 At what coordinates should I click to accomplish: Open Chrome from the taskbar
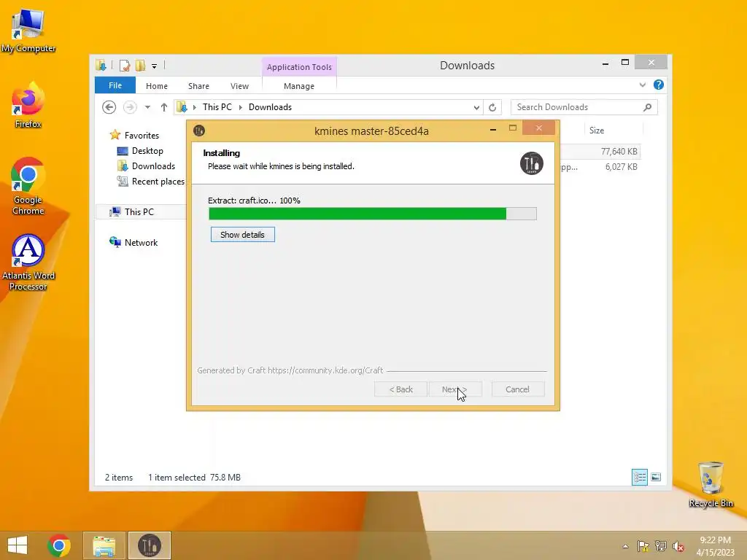tap(59, 545)
